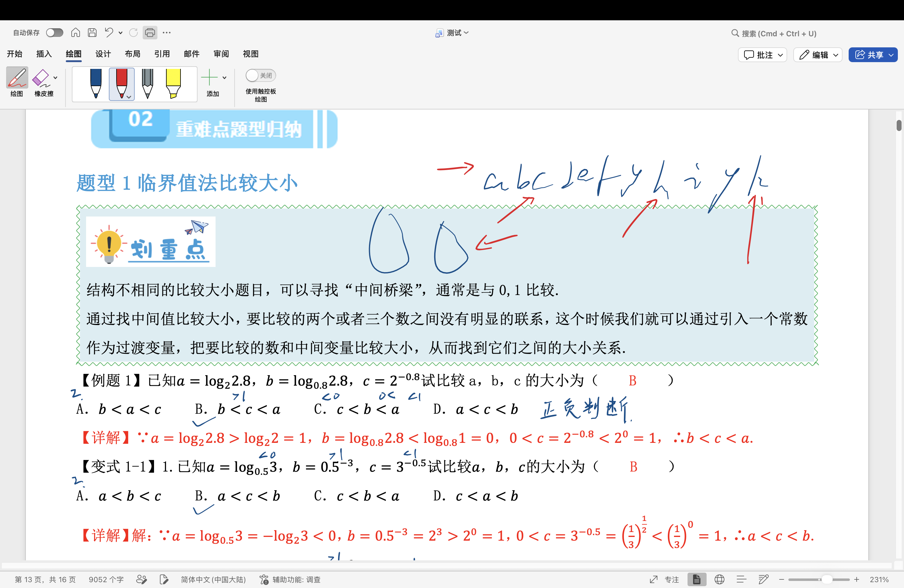Switch to outline view icon
The image size is (904, 588).
[x=741, y=580]
